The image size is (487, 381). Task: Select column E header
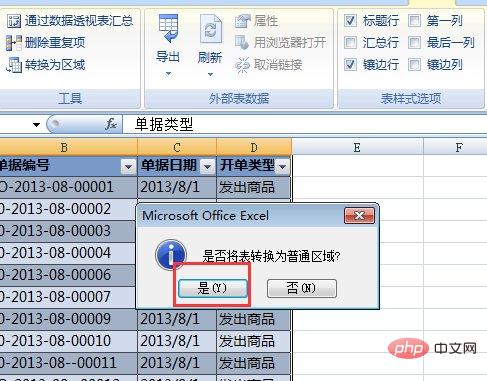click(x=357, y=148)
